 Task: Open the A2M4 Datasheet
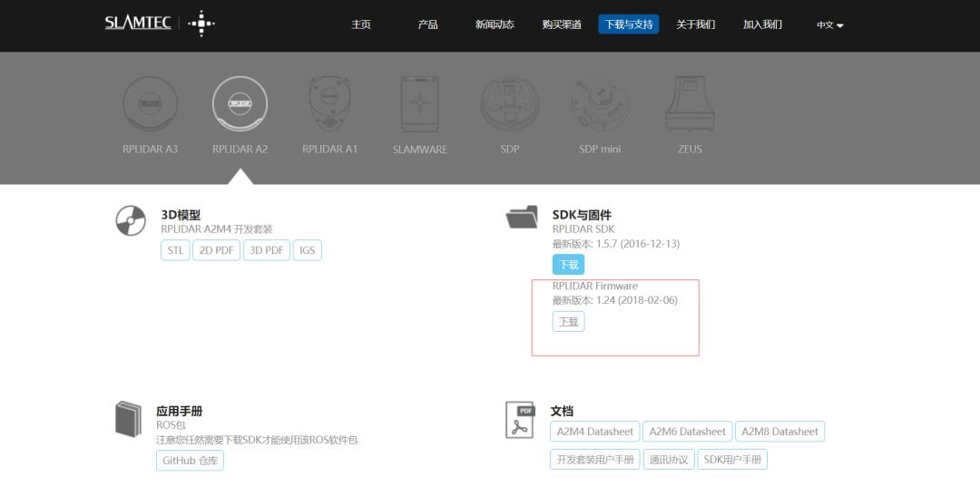click(x=595, y=431)
